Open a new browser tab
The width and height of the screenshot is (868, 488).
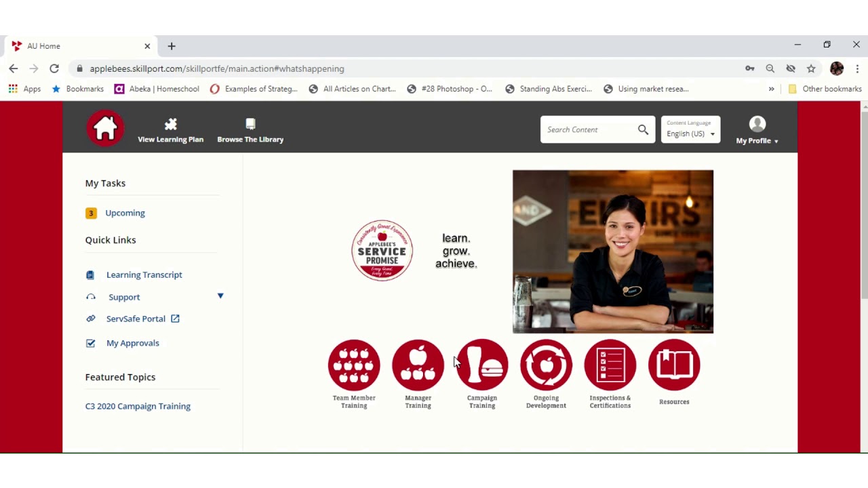point(172,46)
